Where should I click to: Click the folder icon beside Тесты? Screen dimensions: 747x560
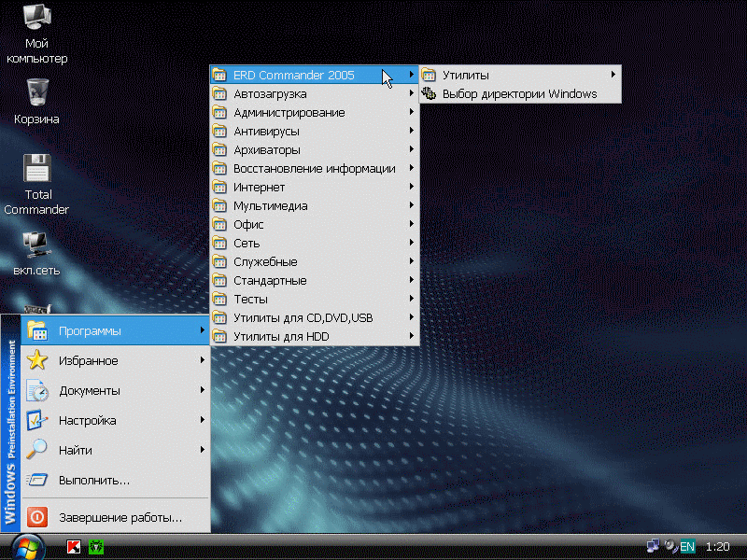tap(219, 299)
